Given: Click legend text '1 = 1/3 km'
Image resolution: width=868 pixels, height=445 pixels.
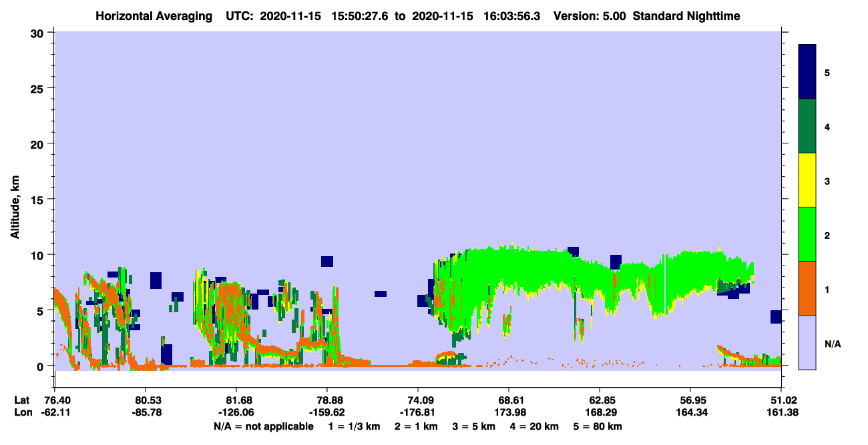Looking at the screenshot, I should [353, 426].
